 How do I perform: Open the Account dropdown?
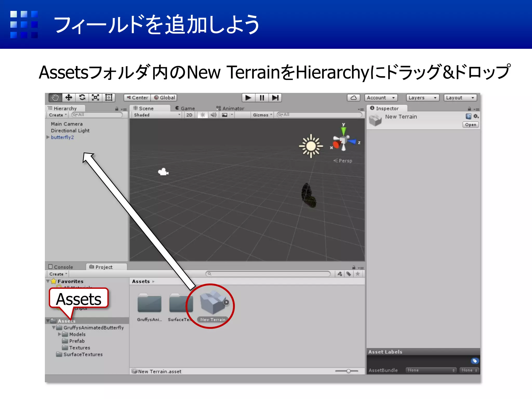click(381, 98)
